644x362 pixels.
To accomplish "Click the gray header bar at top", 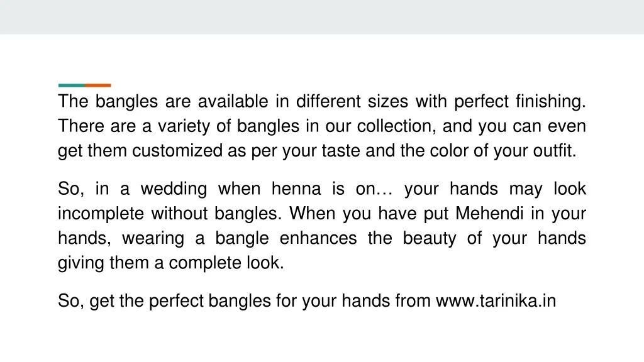I will pyautogui.click(x=322, y=17).
